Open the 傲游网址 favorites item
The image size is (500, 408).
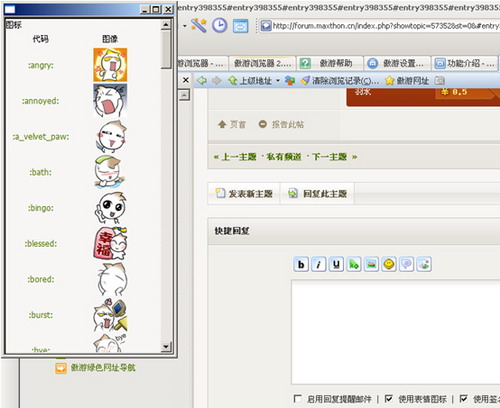(407, 80)
